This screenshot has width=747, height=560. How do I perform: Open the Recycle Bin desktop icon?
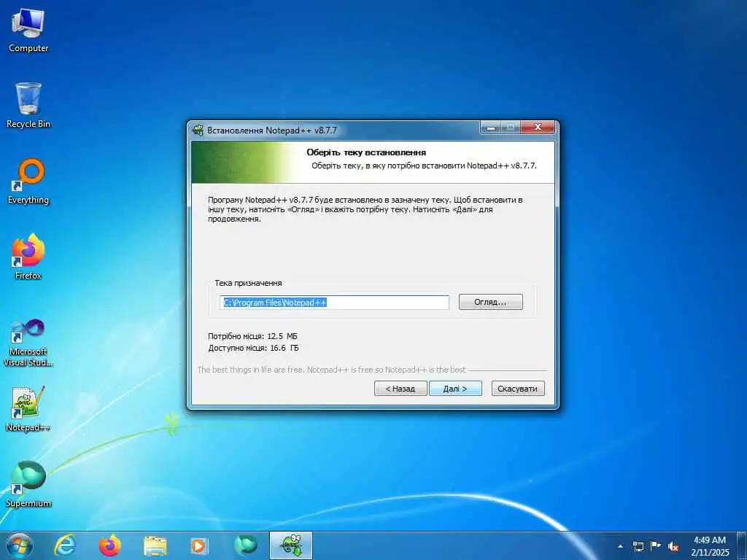click(28, 105)
